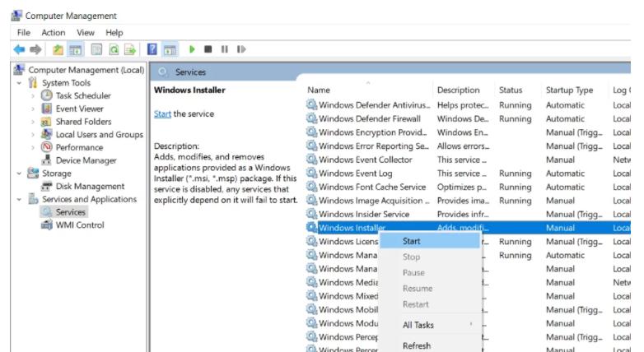The height and width of the screenshot is (352, 644).
Task: Open Device Manager in the tree
Action: [x=86, y=160]
